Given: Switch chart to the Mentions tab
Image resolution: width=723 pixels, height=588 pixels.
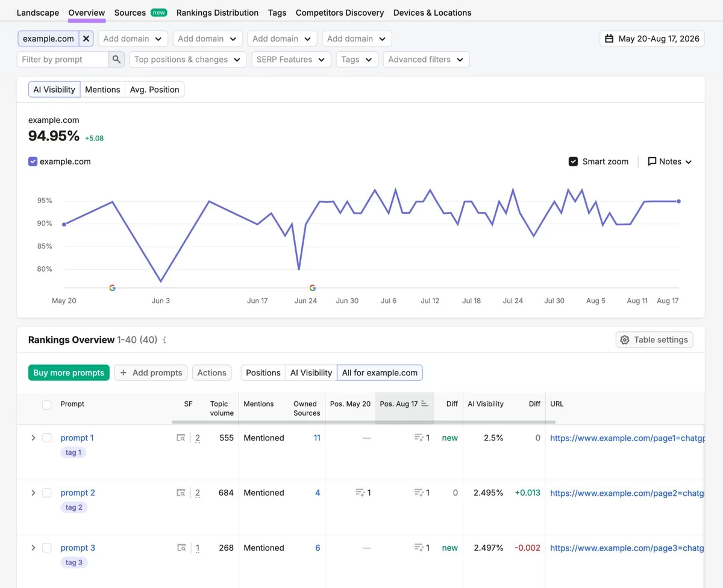Looking at the screenshot, I should point(102,89).
